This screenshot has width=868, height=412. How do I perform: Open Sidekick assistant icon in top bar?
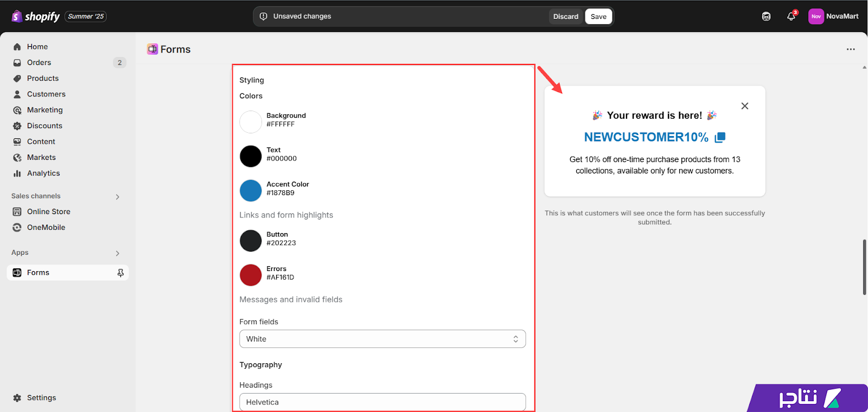766,16
